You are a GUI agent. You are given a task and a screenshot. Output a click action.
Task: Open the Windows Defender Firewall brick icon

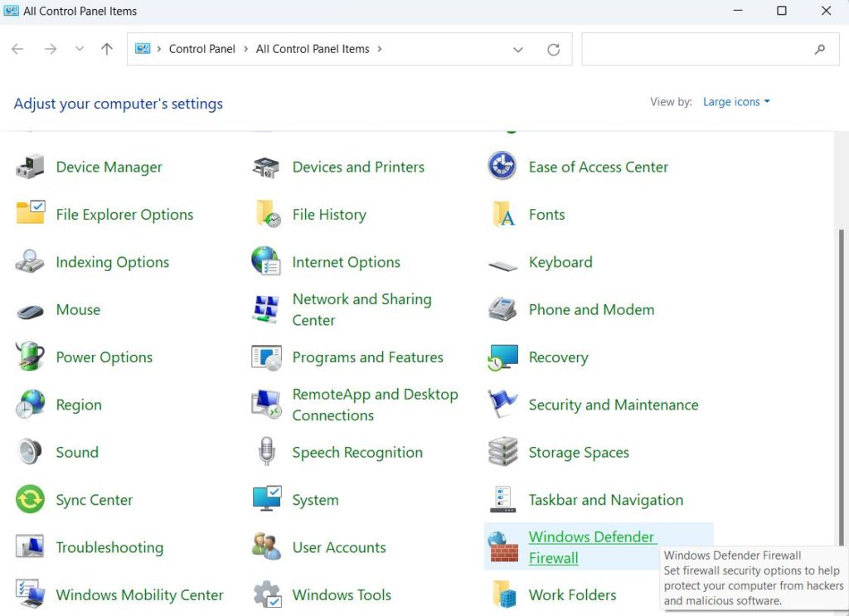tap(503, 546)
